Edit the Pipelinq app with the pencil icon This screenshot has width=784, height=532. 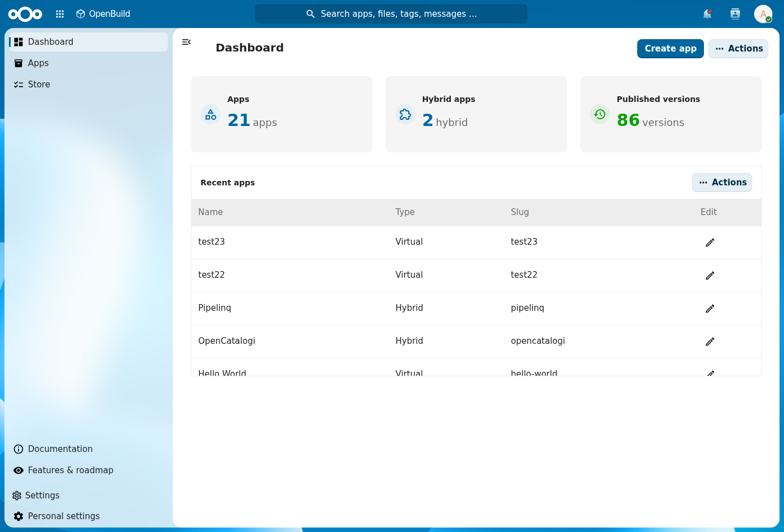click(710, 309)
